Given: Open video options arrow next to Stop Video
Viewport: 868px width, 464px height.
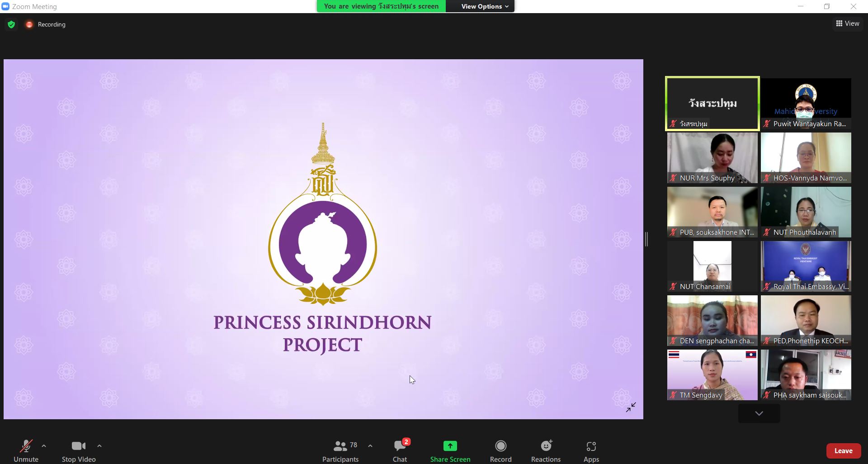Looking at the screenshot, I should point(99,446).
